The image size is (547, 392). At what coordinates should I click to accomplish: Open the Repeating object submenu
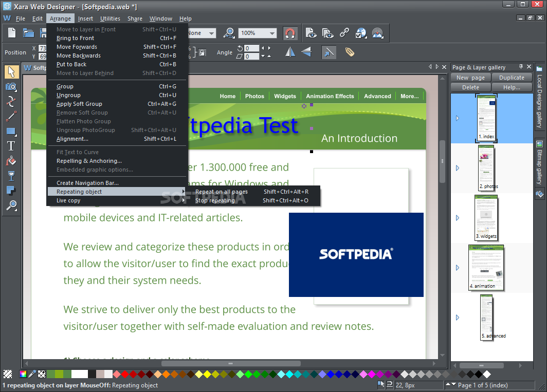[x=117, y=192]
